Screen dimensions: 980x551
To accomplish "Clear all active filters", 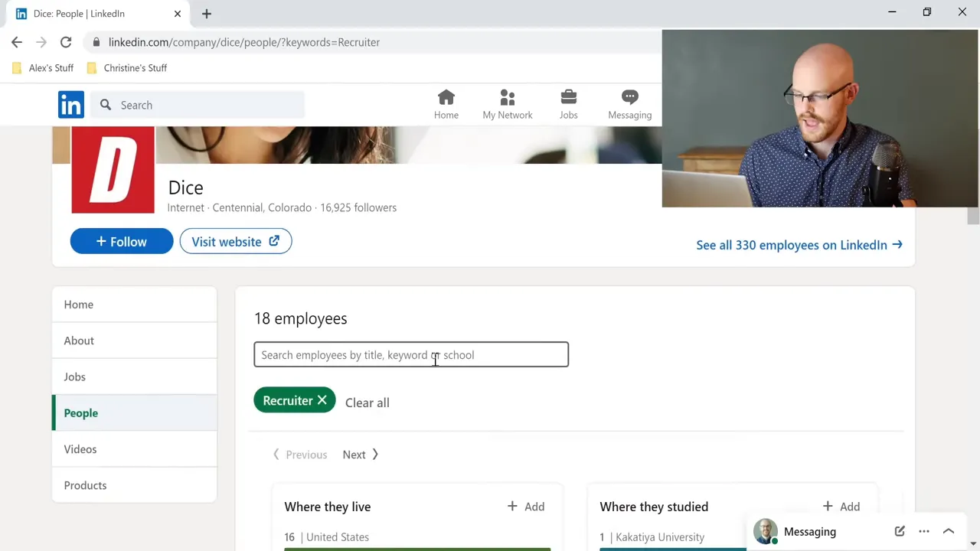I will click(367, 402).
